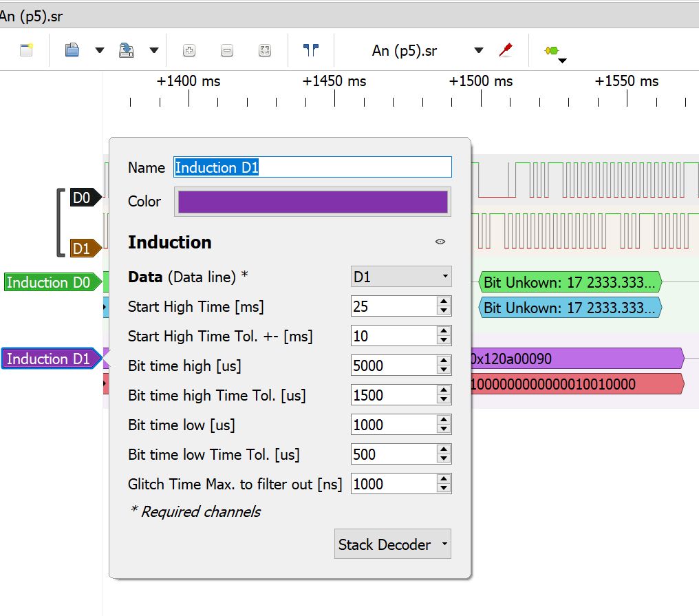Toggle the Induction decoder eye visibility icon

pyautogui.click(x=440, y=242)
